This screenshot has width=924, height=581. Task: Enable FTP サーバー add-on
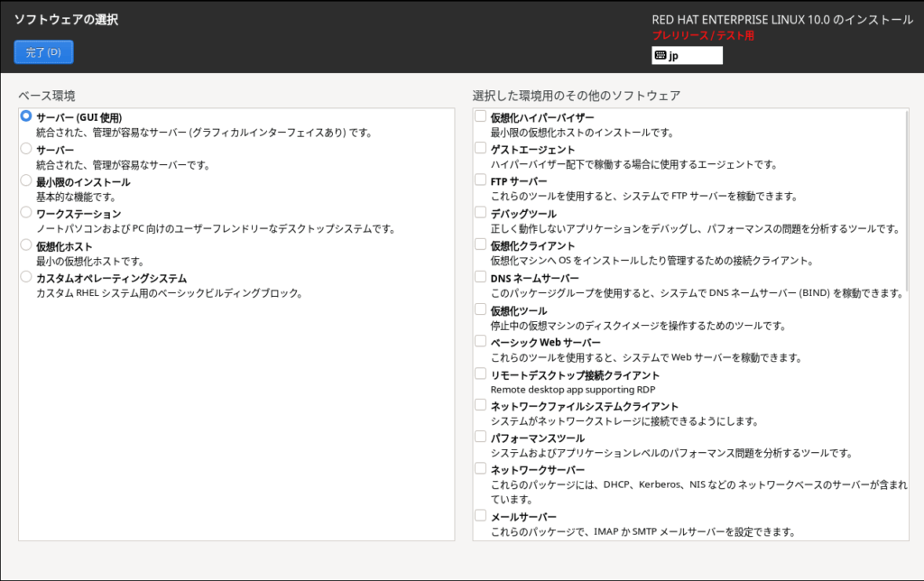pyautogui.click(x=480, y=180)
